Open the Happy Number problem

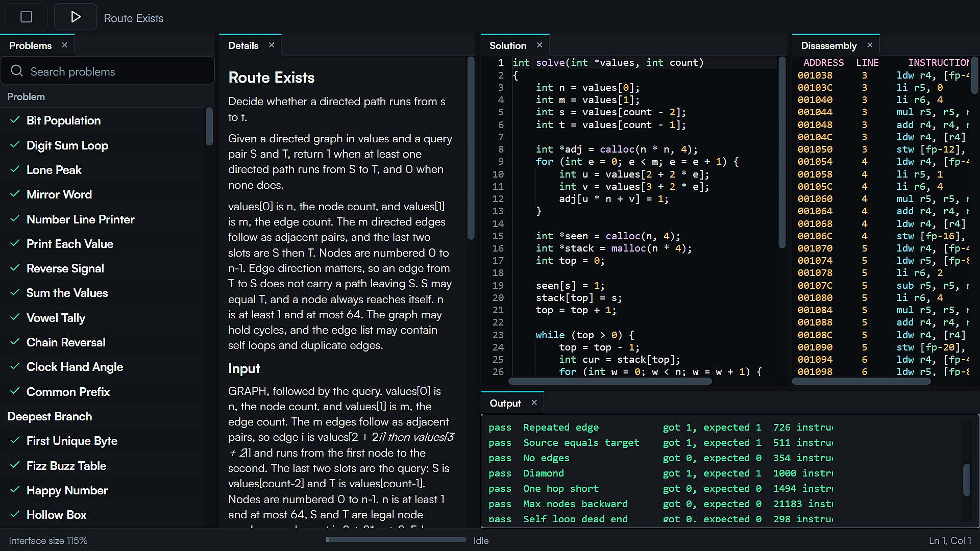click(x=102, y=490)
